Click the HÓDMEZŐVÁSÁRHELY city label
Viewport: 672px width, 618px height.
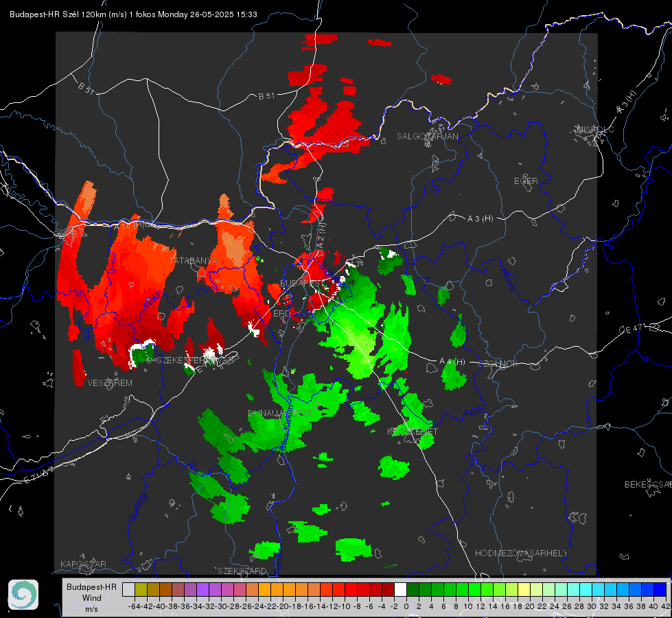(522, 553)
